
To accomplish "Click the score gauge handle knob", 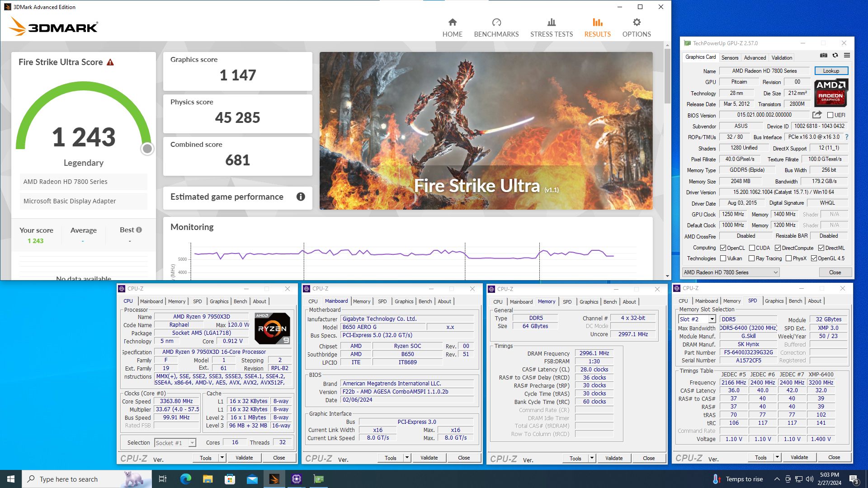I will point(147,149).
